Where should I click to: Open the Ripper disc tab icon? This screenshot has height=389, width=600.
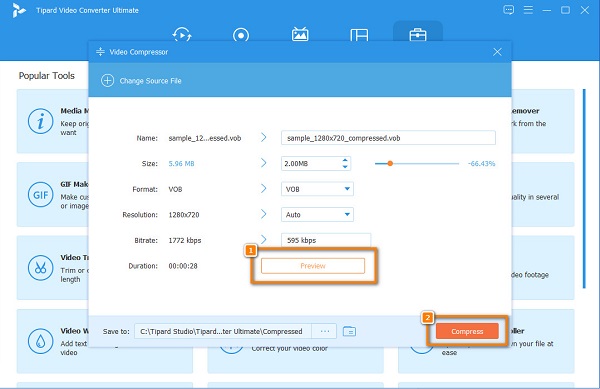point(241,35)
